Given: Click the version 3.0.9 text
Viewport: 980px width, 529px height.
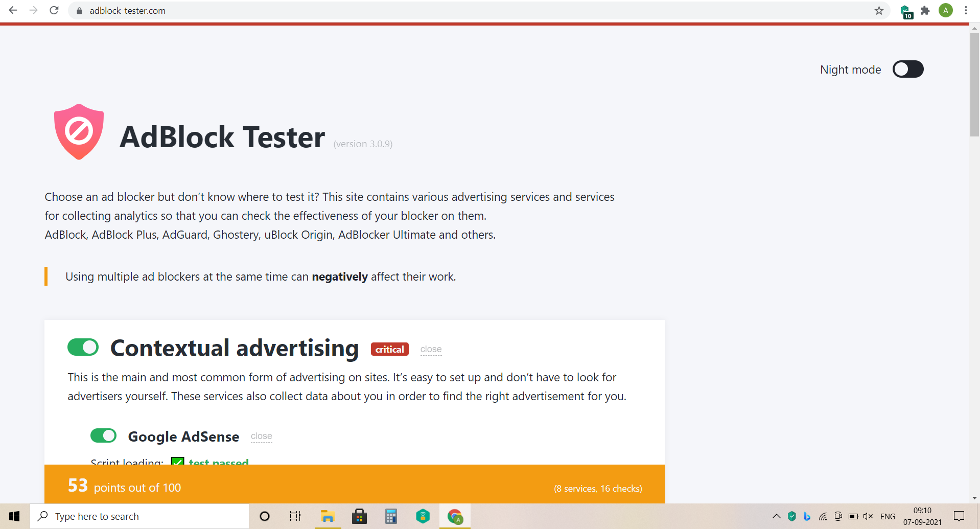Looking at the screenshot, I should (x=363, y=144).
